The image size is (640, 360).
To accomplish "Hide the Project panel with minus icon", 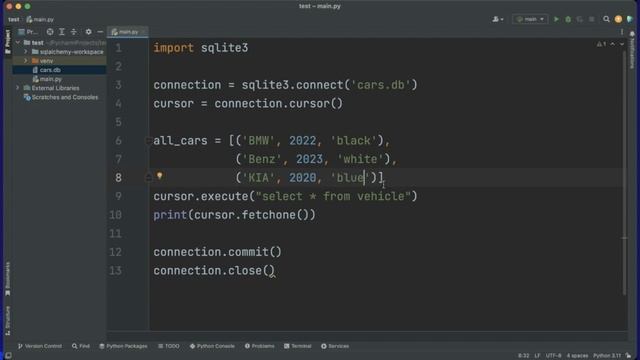I will coord(100,31).
